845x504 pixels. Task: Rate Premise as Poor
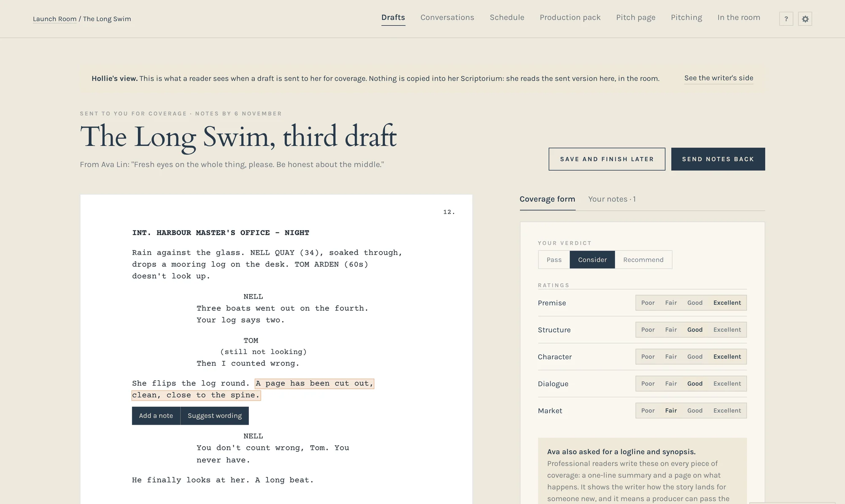(648, 303)
